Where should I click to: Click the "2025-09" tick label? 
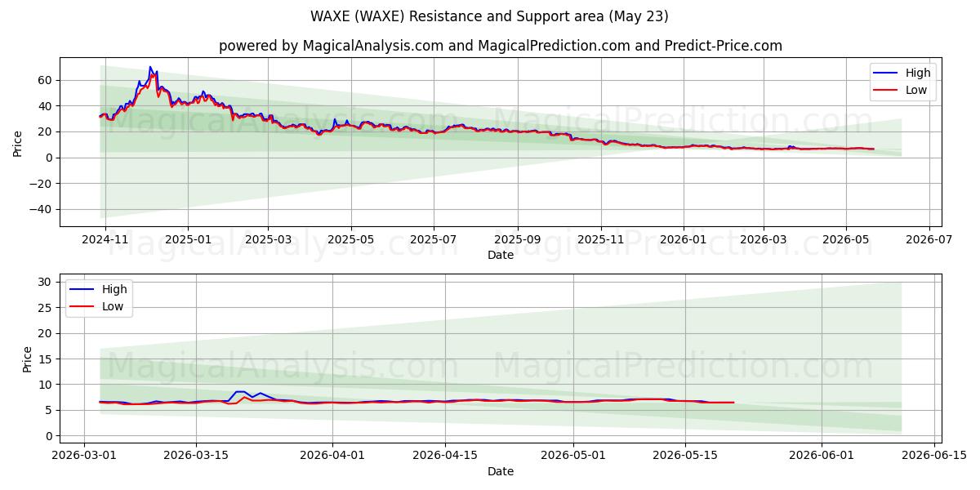(517, 239)
